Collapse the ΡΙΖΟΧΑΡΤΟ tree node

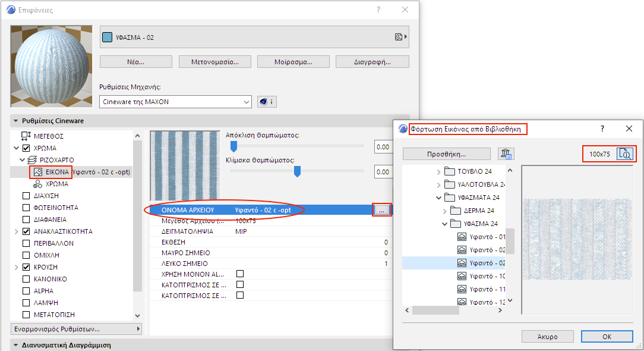22,160
